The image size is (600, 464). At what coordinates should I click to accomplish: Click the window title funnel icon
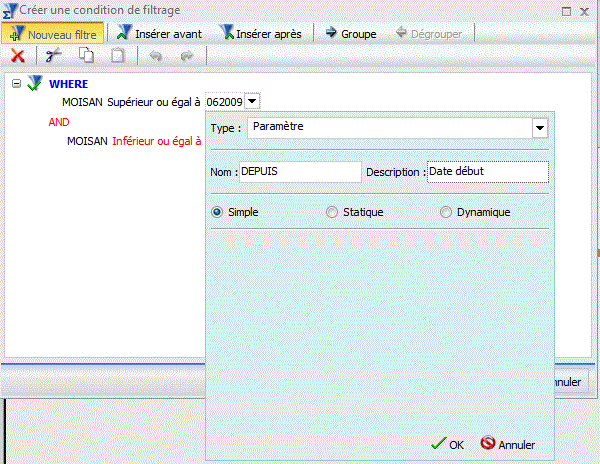pos(10,11)
